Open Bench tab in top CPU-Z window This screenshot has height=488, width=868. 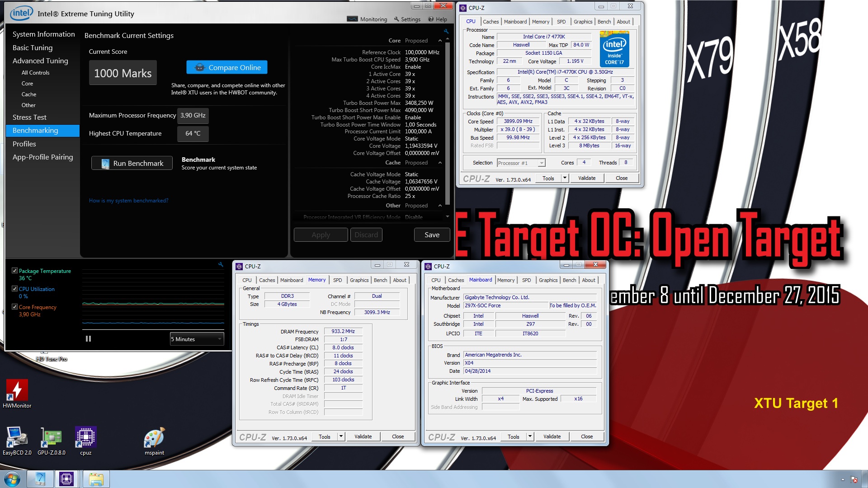point(604,22)
